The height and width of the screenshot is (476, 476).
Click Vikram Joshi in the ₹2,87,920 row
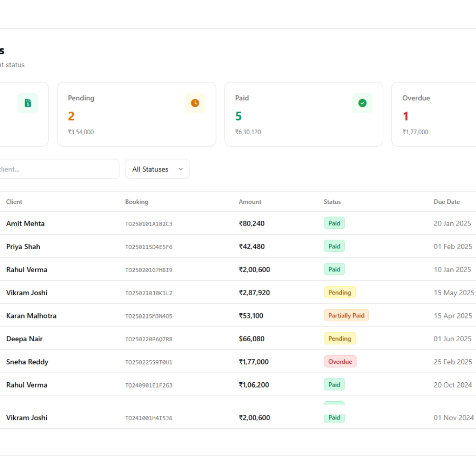point(27,293)
